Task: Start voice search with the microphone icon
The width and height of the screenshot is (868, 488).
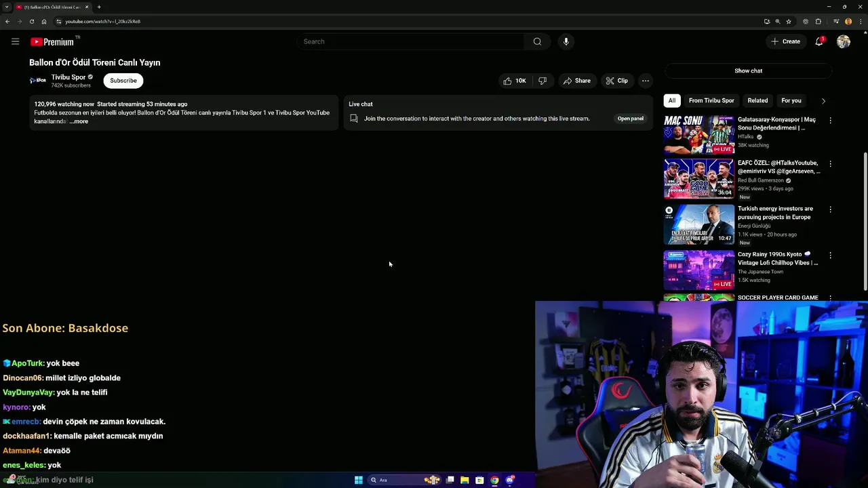Action: (566, 41)
